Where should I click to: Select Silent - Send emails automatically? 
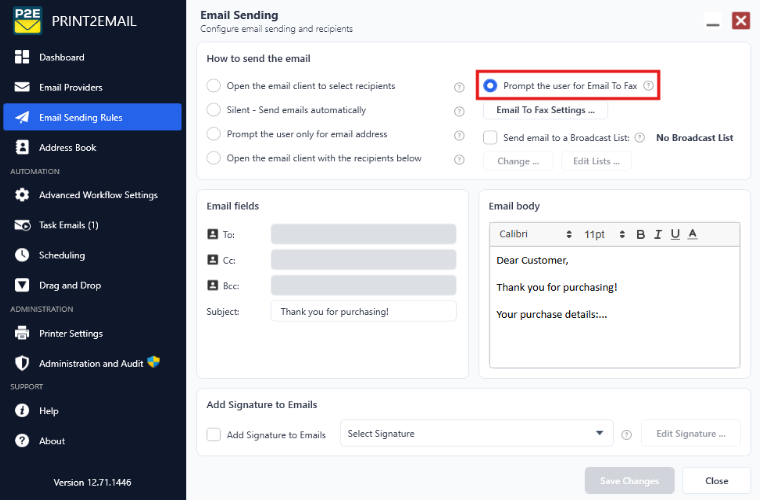214,110
